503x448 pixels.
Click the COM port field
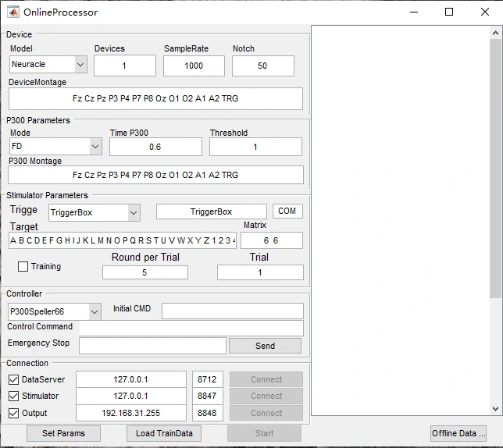point(287,212)
